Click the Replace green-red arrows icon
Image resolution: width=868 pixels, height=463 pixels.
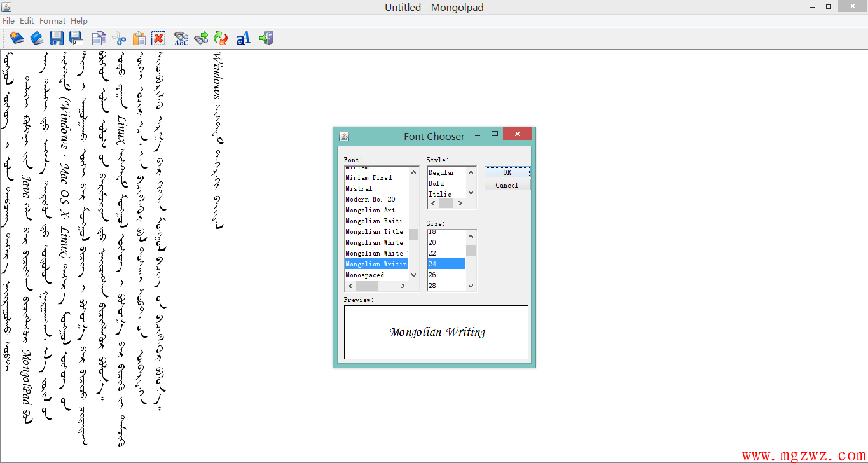pyautogui.click(x=221, y=38)
